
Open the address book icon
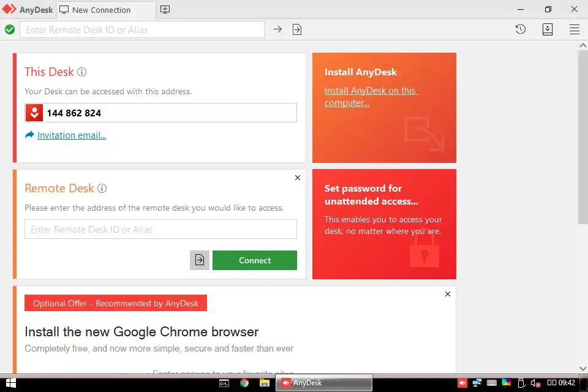(548, 29)
